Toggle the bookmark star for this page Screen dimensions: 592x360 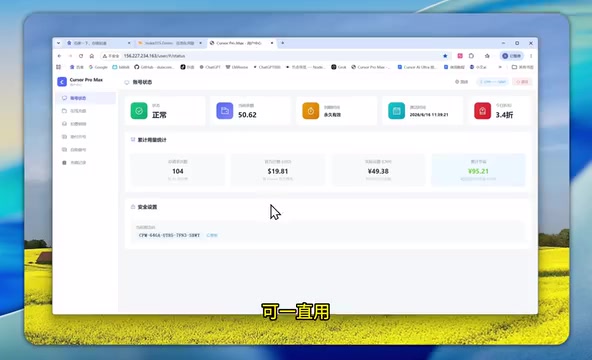(445, 56)
